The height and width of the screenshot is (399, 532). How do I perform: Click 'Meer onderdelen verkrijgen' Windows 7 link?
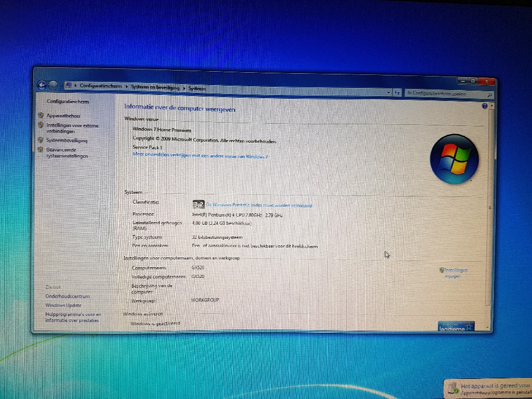200,155
